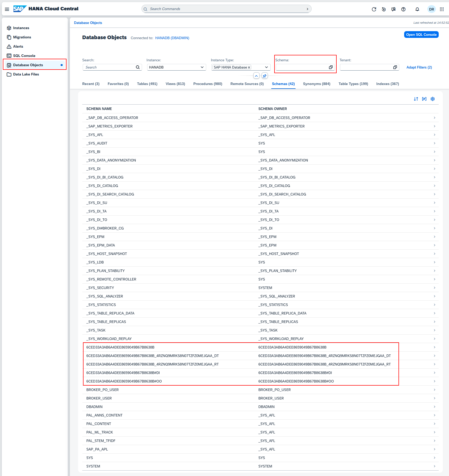Click the refresh icon in header
This screenshot has height=476, width=449.
[374, 9]
